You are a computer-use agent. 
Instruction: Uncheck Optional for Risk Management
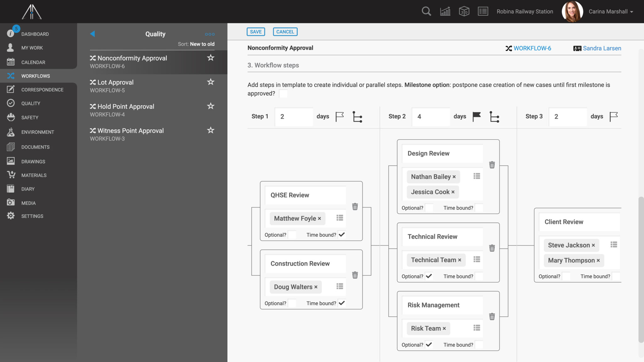(429, 345)
